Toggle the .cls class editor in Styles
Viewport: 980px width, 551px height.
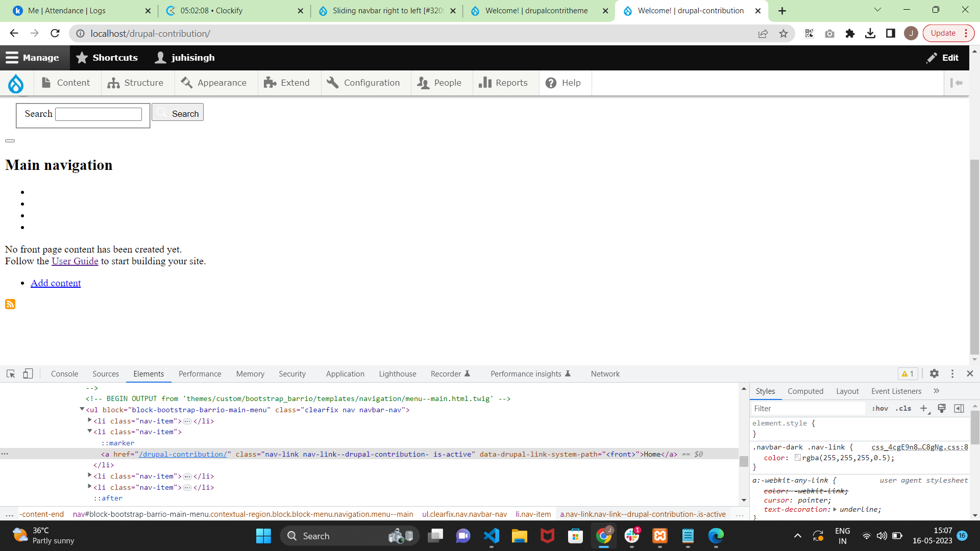click(x=903, y=408)
